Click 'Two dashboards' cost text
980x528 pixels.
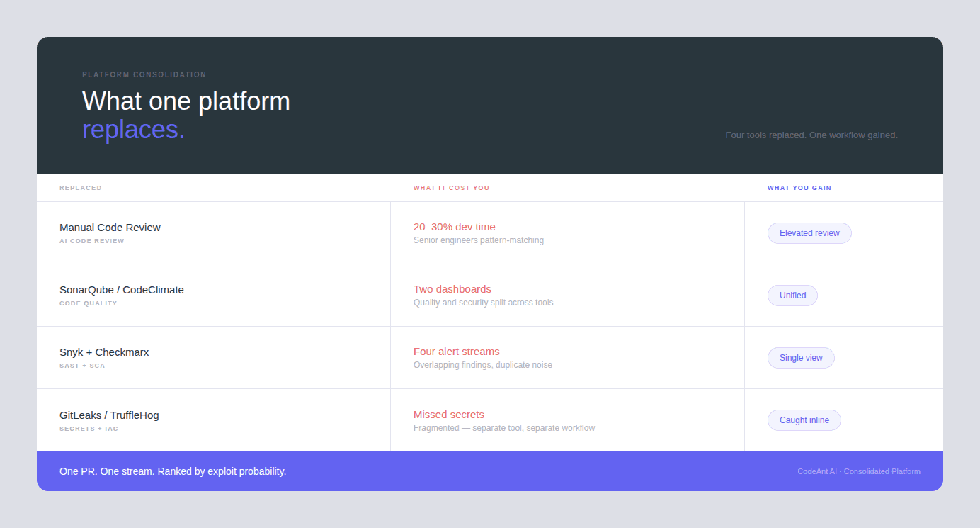click(x=452, y=289)
